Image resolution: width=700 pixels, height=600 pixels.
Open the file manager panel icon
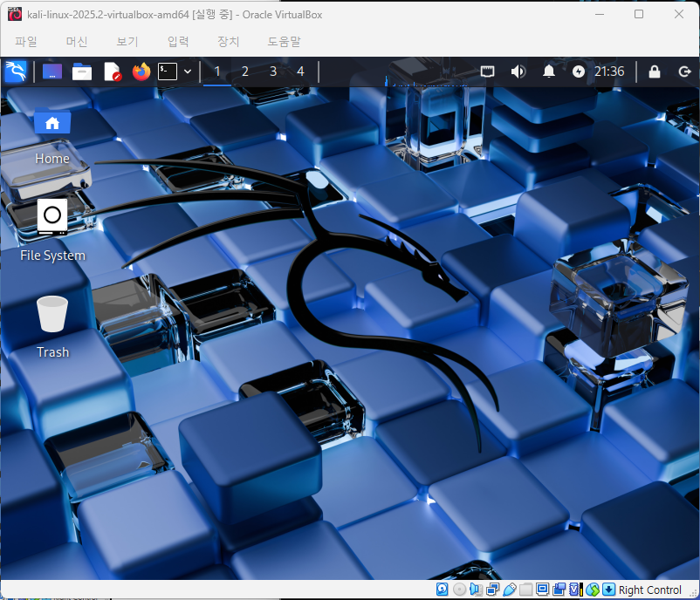[x=82, y=72]
